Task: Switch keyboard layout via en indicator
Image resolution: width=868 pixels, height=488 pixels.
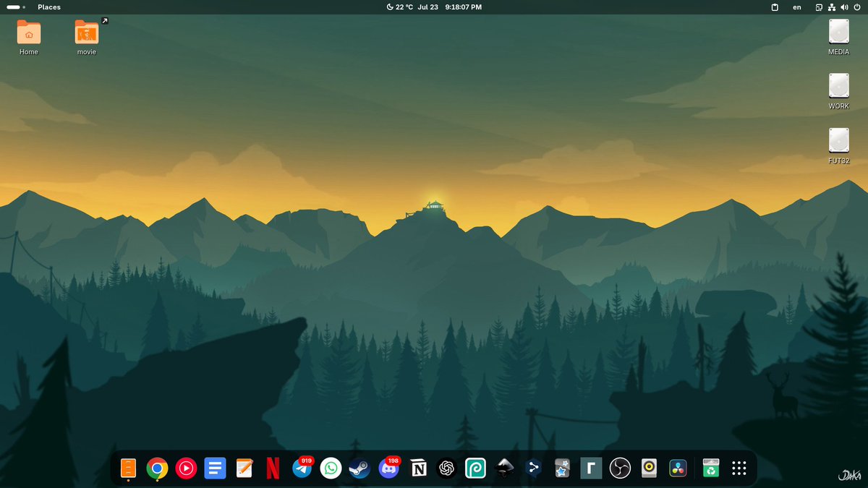Action: (797, 7)
